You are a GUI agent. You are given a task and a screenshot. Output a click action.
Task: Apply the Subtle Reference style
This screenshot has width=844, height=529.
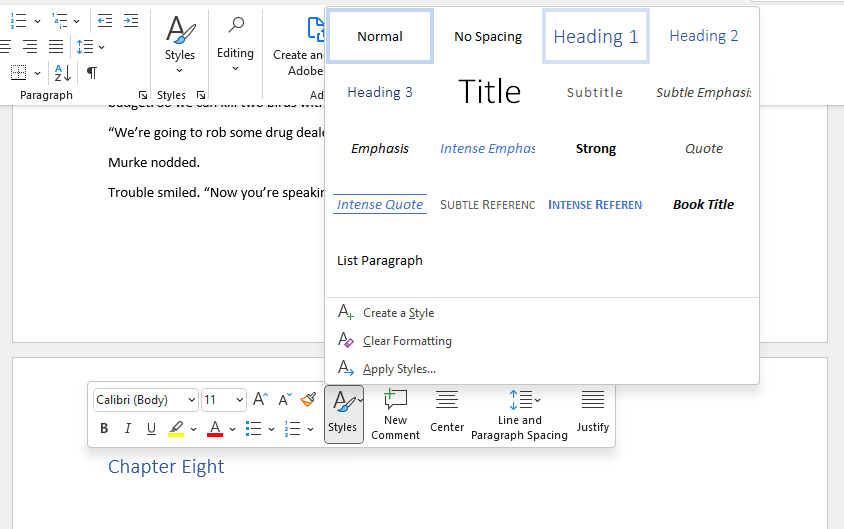tap(488, 204)
